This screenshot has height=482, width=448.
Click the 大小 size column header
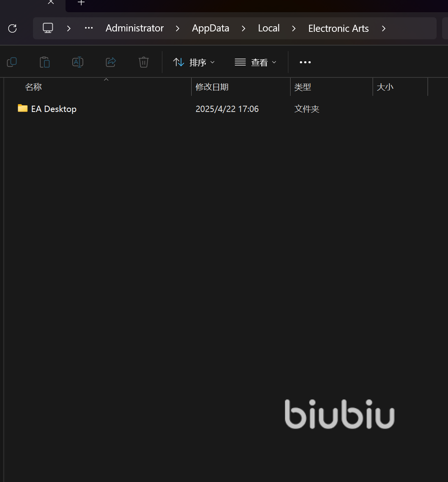point(385,87)
